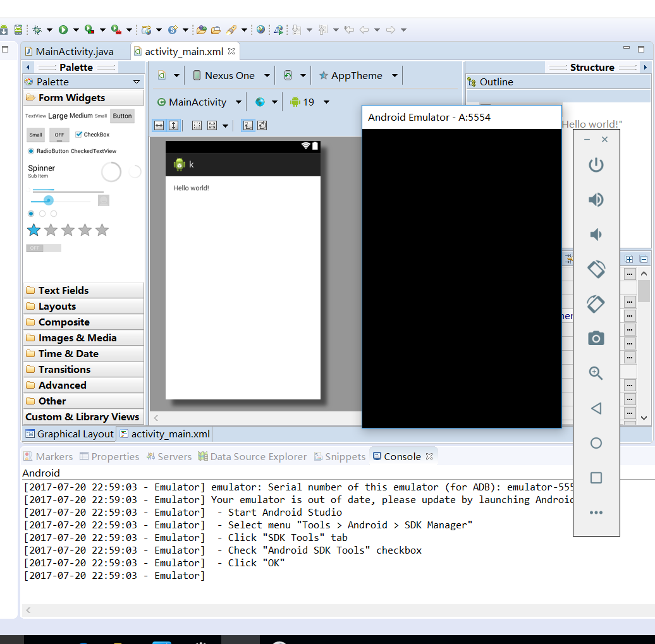Expand the Text Fields palette category
The width and height of the screenshot is (655, 644).
(83, 290)
